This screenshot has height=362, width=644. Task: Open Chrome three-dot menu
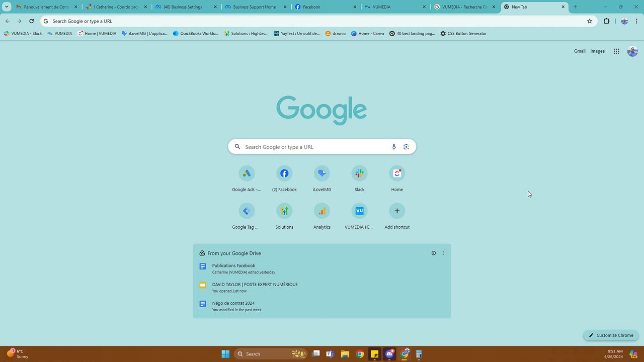coord(637,21)
